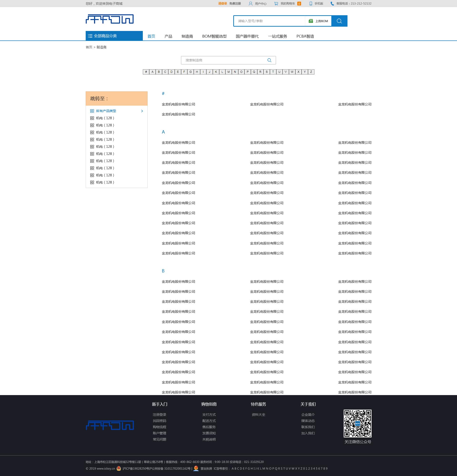The width and height of the screenshot is (457, 476).
Task: Click the 免费注册 register link
Action: [235, 4]
